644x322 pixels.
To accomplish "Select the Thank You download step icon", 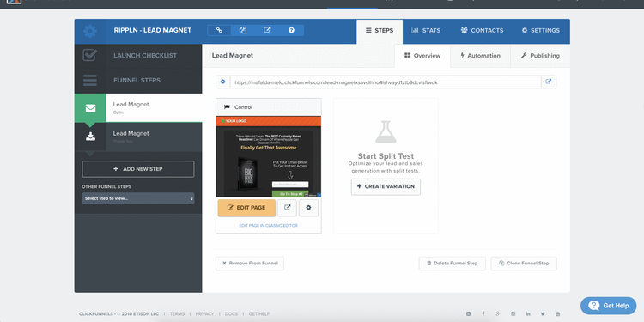I will pyautogui.click(x=90, y=137).
